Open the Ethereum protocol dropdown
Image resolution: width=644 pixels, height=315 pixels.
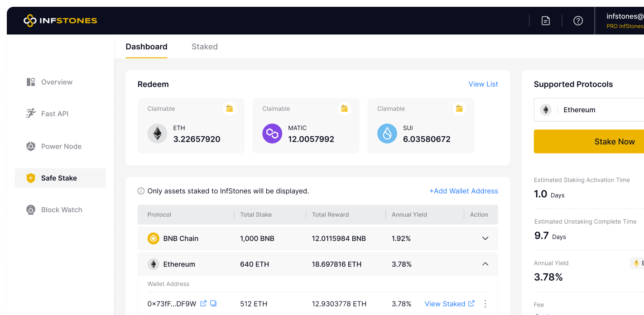(589, 110)
